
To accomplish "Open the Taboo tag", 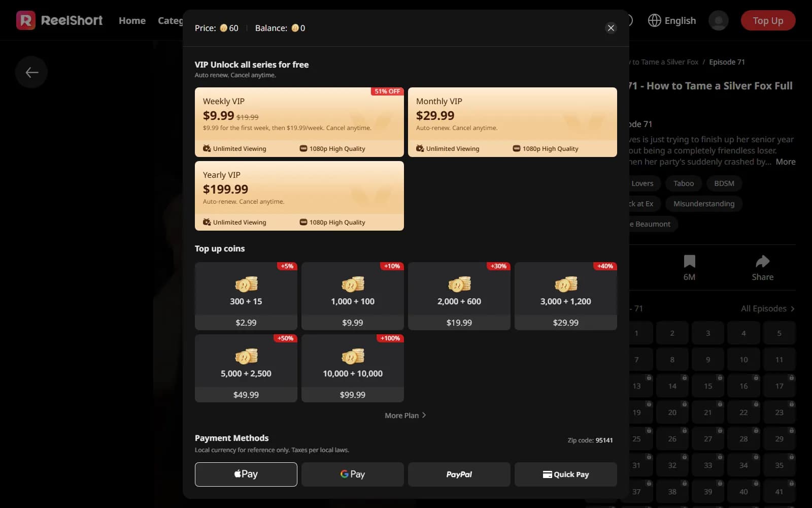I will (684, 183).
